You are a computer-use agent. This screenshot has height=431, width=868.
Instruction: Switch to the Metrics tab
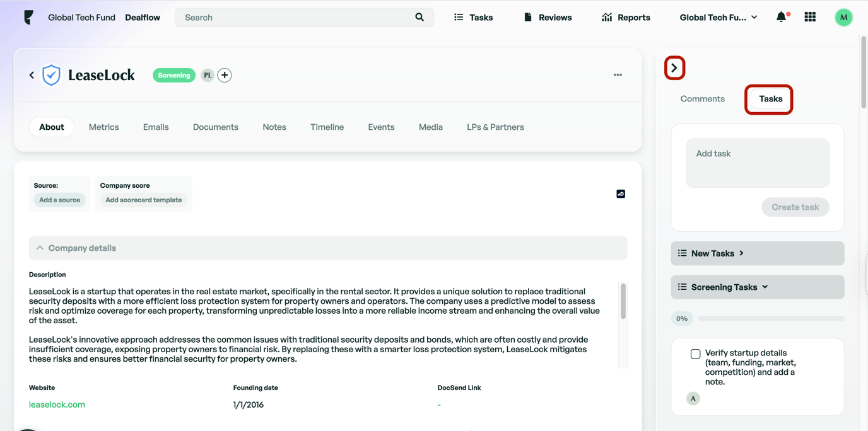pyautogui.click(x=103, y=127)
